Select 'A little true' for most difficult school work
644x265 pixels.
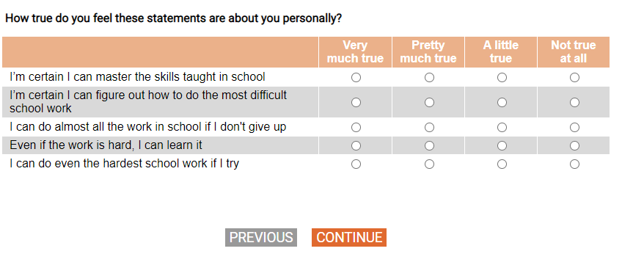[x=502, y=102]
